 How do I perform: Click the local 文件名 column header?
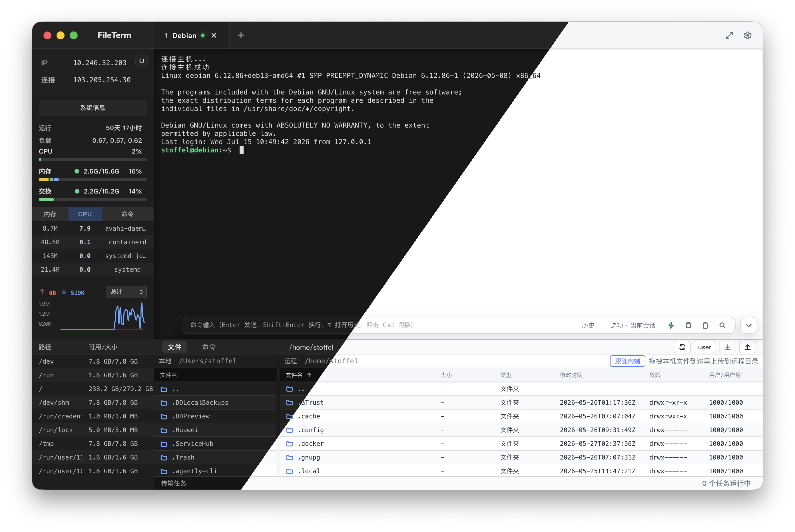click(168, 375)
